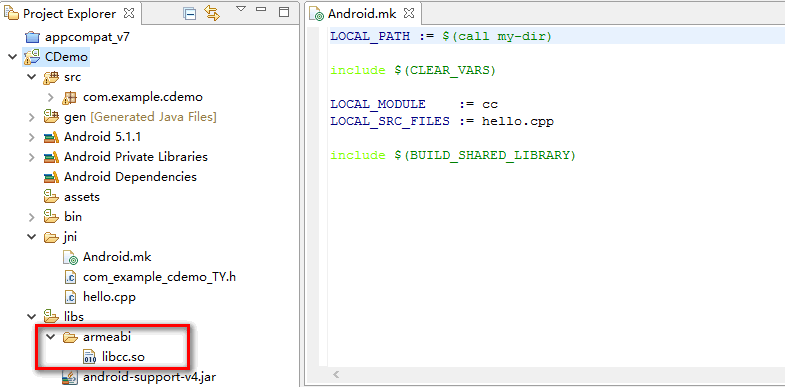Open Android.mk in the jni folder
Screen dimensions: 785x387
(x=117, y=257)
